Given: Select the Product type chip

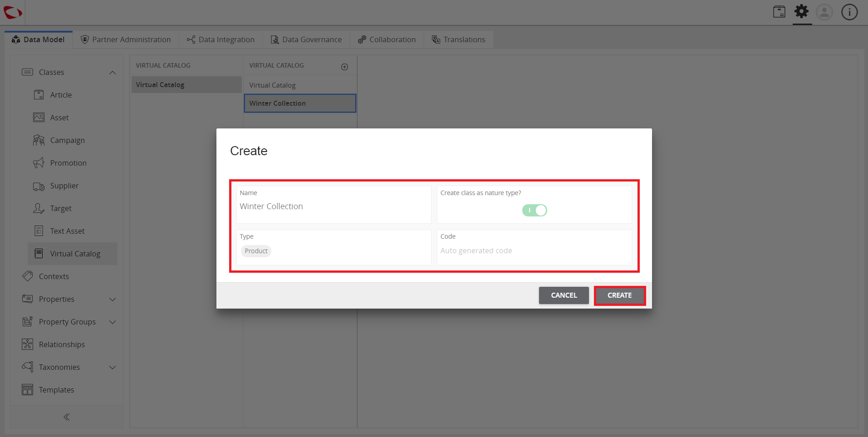Looking at the screenshot, I should coord(256,251).
